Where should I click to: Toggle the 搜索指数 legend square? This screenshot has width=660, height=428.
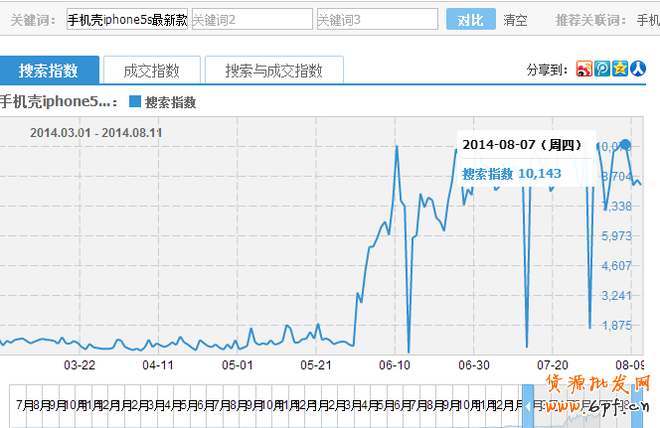[135, 102]
